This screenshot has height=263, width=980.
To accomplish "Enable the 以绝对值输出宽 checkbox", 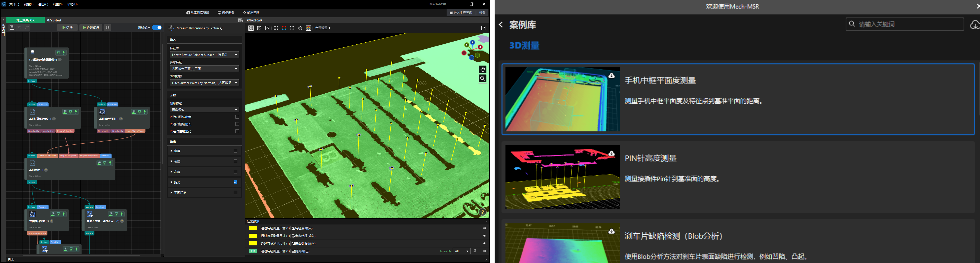I will [x=237, y=117].
